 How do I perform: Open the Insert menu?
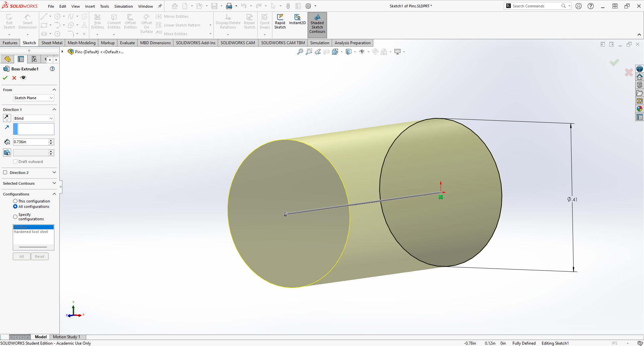point(90,6)
